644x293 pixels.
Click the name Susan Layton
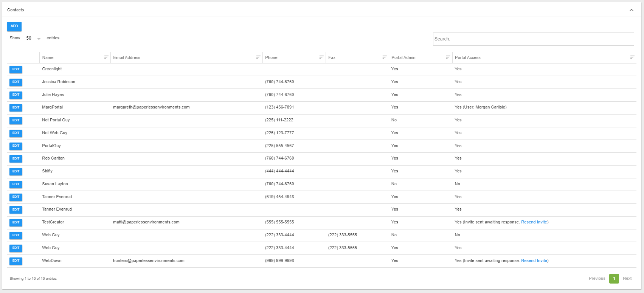(x=55, y=184)
